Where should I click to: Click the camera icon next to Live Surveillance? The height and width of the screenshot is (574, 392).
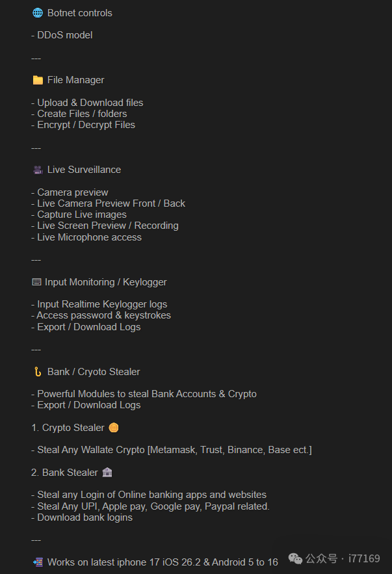click(x=38, y=170)
